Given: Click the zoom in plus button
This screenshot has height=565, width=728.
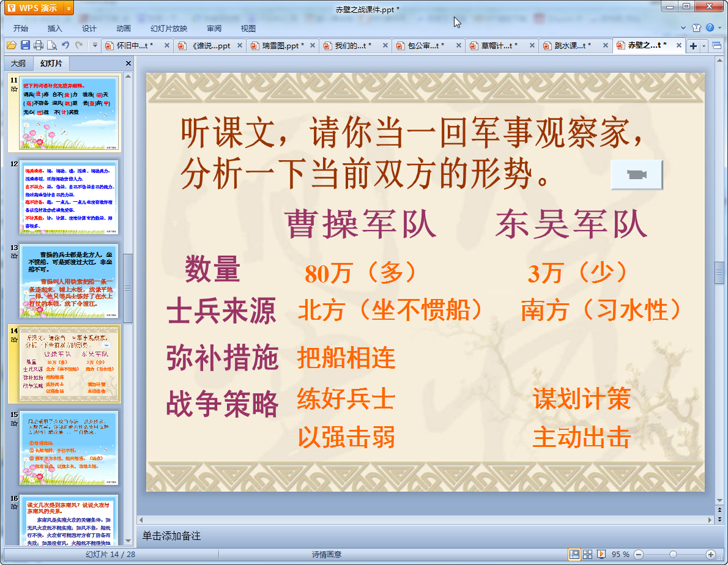Looking at the screenshot, I should coord(710,555).
